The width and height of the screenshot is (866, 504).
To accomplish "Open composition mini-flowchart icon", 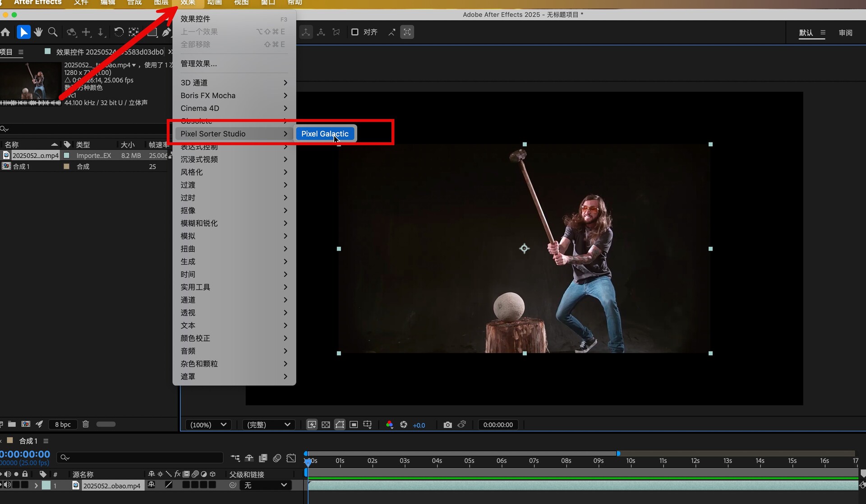I will pos(235,458).
